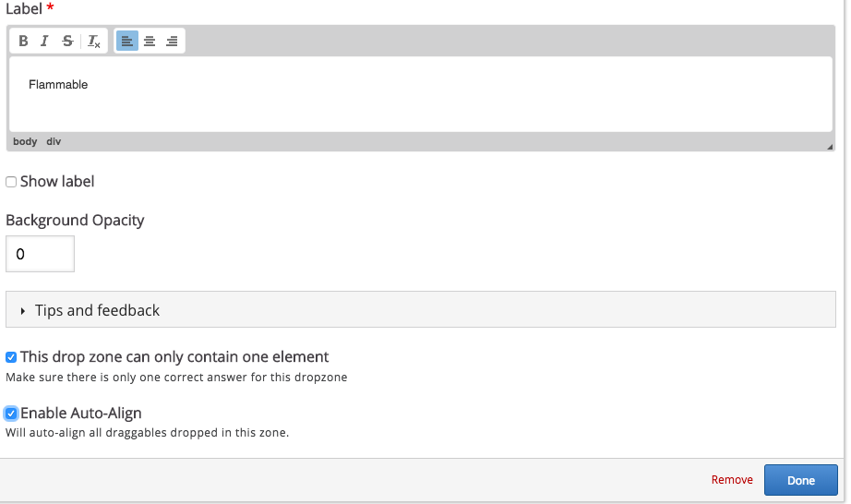Focus the Background Opacity input field
The height and width of the screenshot is (504, 851).
(41, 254)
